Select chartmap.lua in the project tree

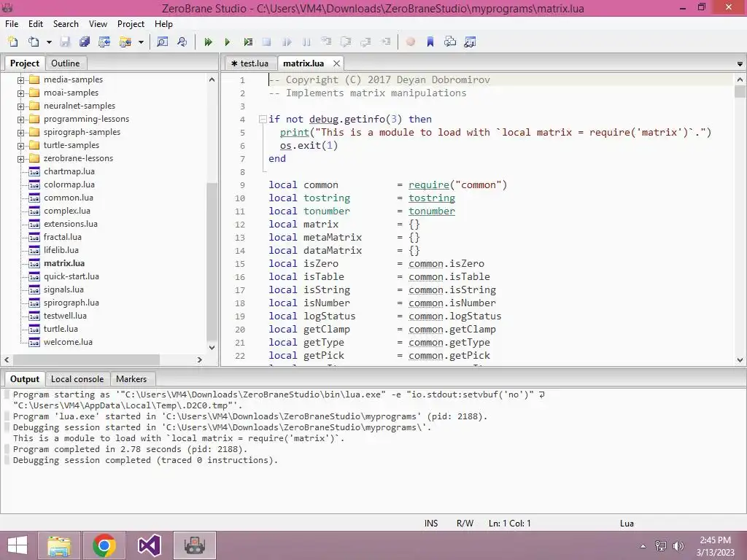click(x=69, y=171)
